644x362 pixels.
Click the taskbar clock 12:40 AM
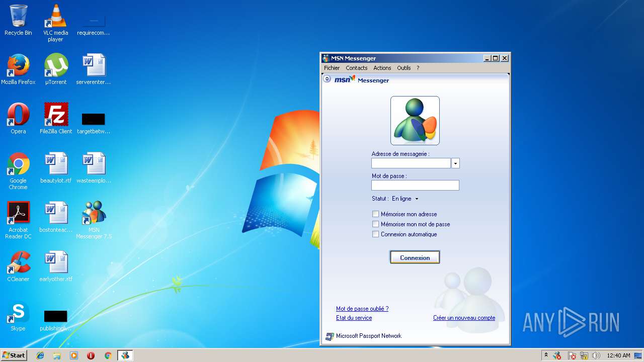pos(618,355)
